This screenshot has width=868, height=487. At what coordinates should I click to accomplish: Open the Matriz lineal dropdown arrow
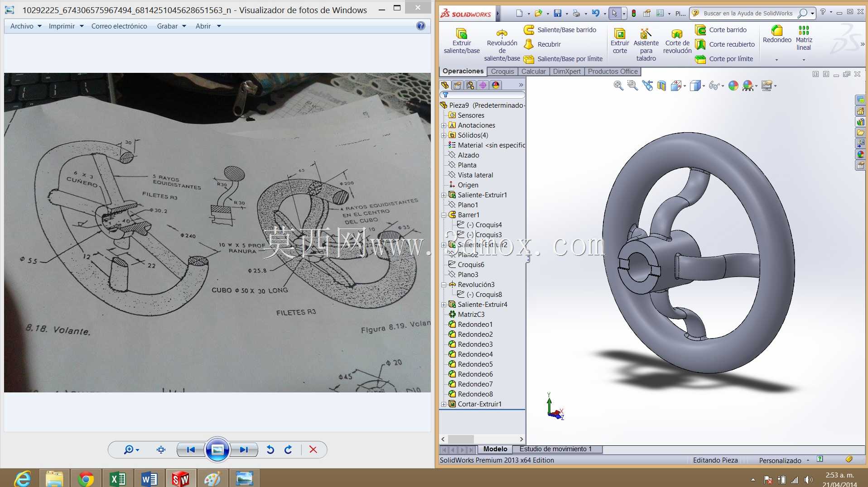tap(804, 60)
